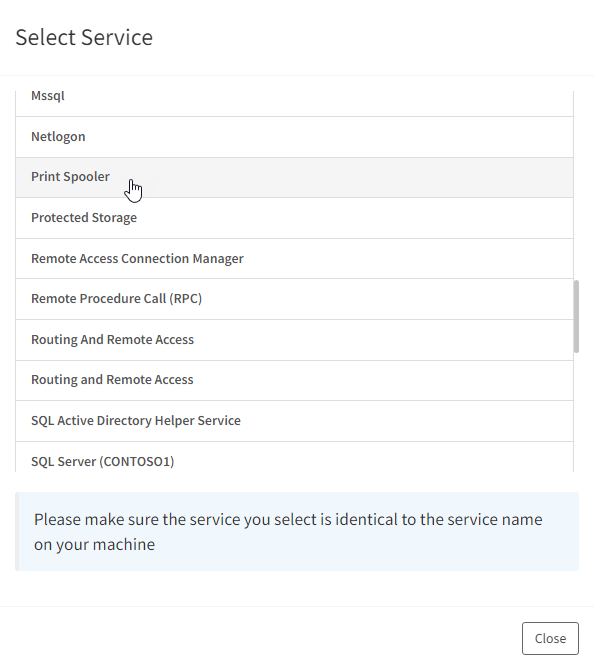Click scrollbar track above the thumb
The height and width of the screenshot is (670, 594).
click(576, 184)
